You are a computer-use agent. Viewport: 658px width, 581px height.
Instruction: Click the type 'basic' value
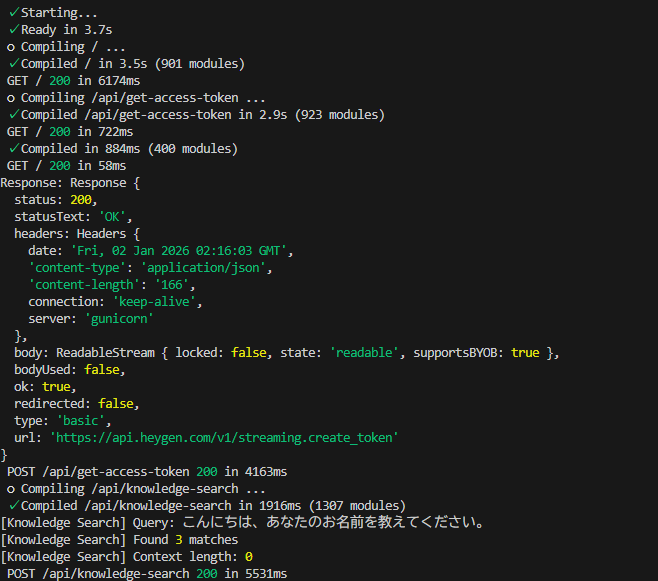pyautogui.click(x=81, y=421)
